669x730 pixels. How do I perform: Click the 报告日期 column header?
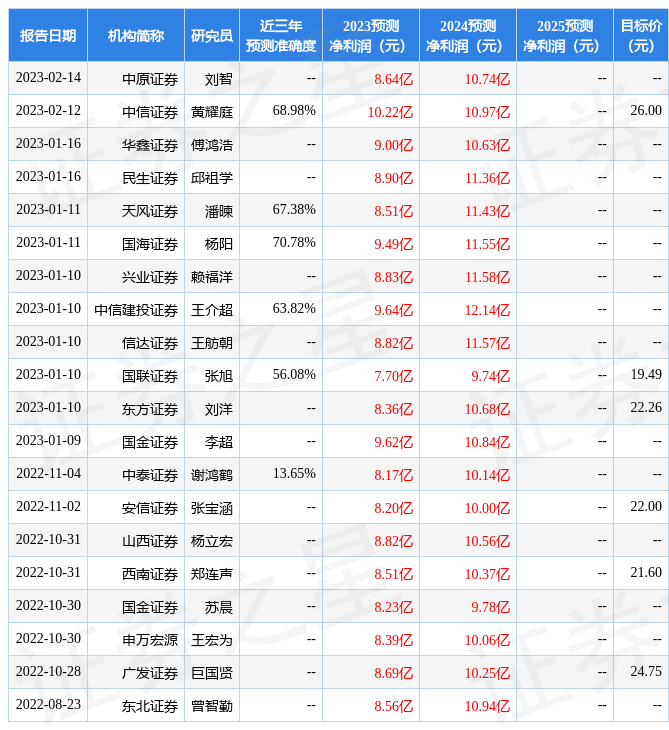(48, 35)
